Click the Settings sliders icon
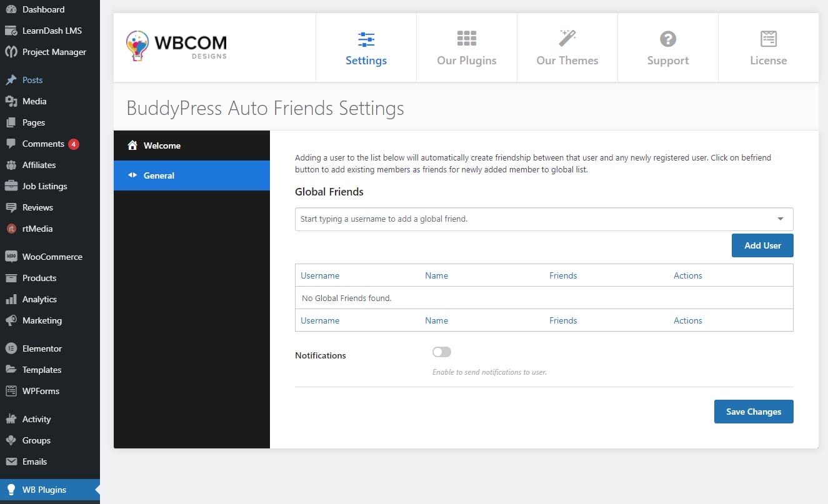The width and height of the screenshot is (828, 504). [x=366, y=39]
